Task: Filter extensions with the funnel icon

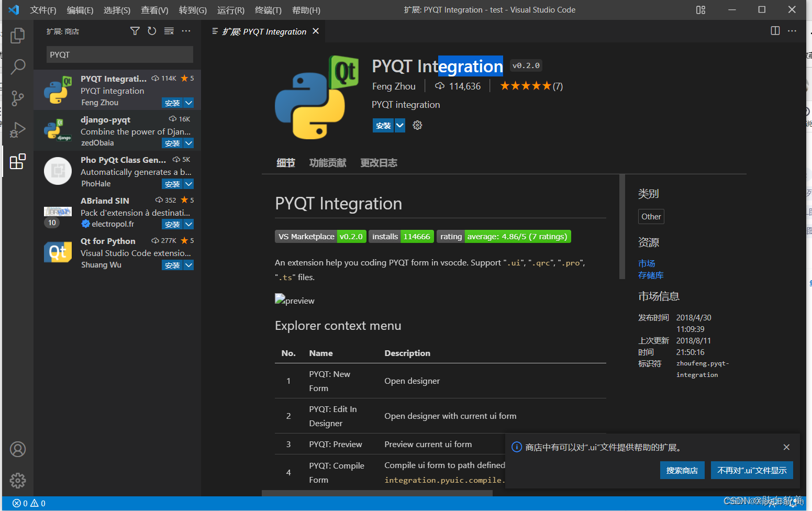Action: [x=135, y=31]
